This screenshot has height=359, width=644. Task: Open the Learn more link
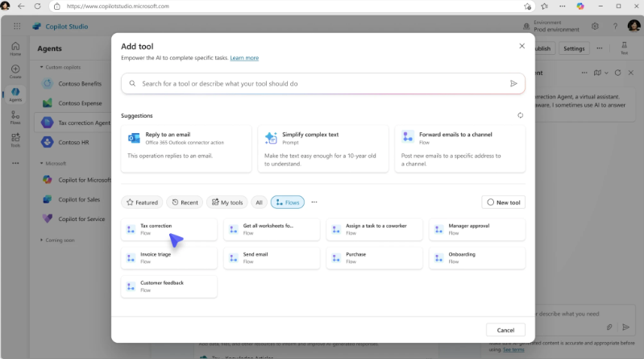(244, 58)
